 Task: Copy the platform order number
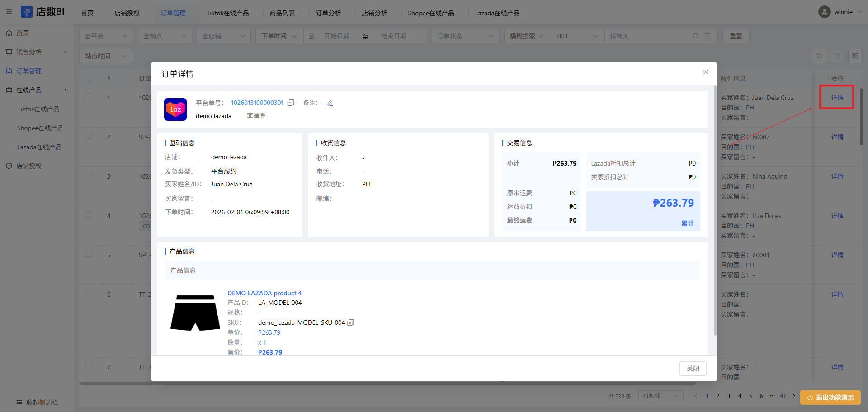pyautogui.click(x=291, y=103)
